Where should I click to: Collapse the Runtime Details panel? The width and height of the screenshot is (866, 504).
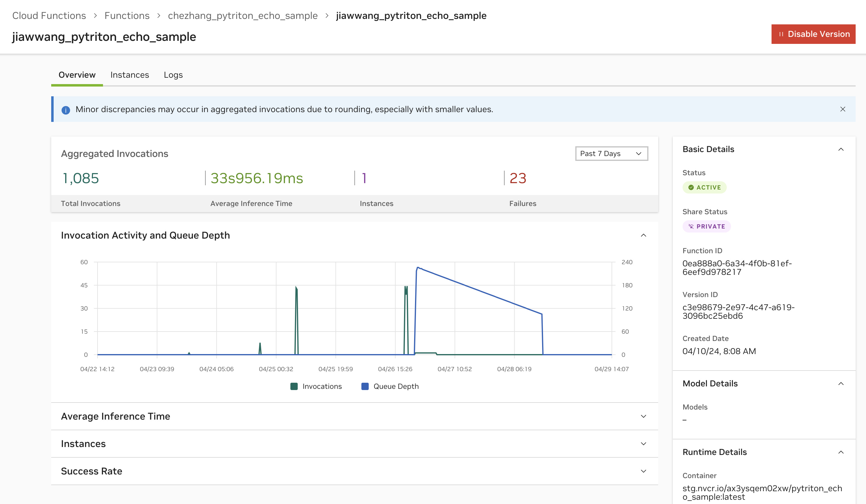[841, 452]
